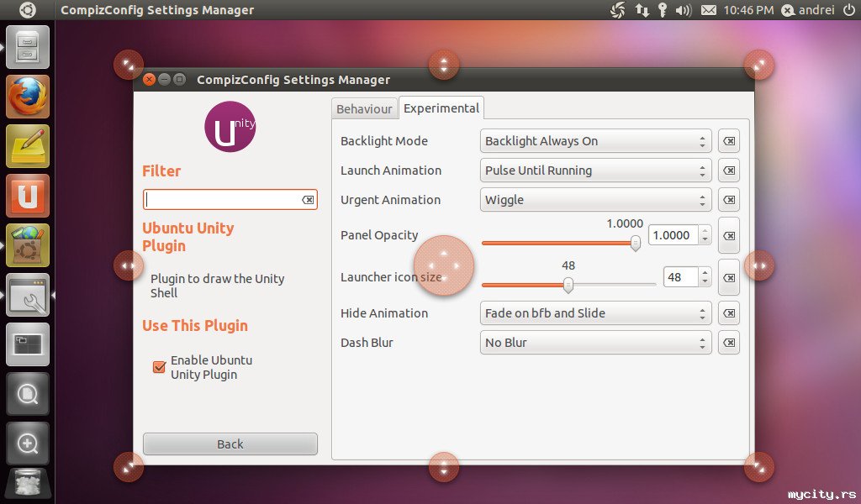Screen dimensions: 861x504
Task: Expand the Dash Blur combo box
Action: coord(596,343)
